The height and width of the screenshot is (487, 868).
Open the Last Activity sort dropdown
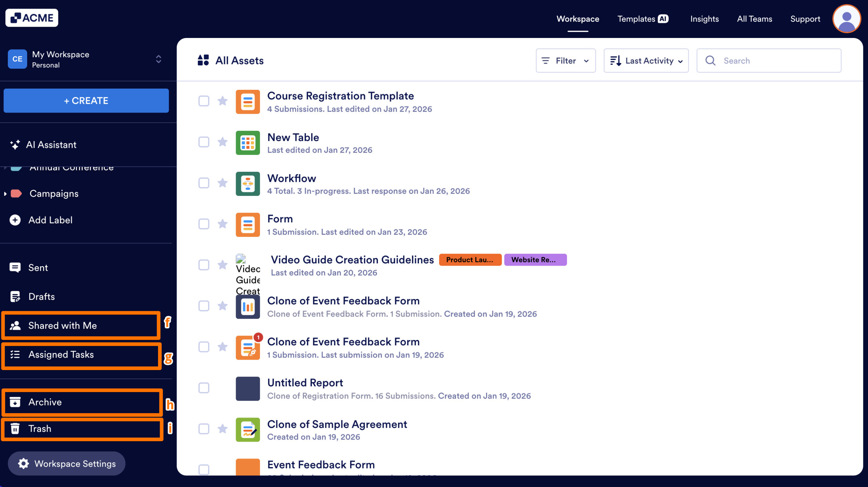(x=646, y=61)
